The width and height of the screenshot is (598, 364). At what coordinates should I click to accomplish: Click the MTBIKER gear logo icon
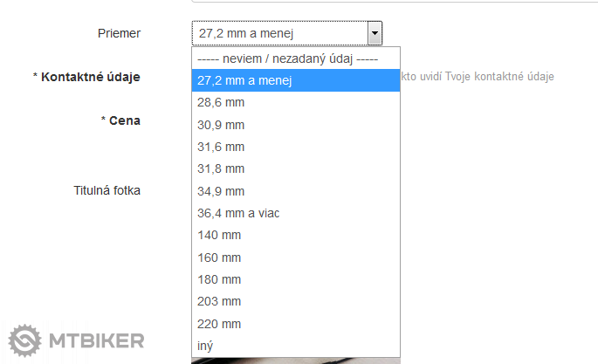[24, 340]
